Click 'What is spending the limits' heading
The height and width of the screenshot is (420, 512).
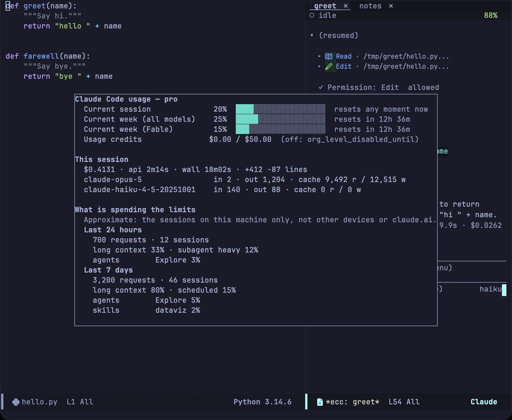[x=135, y=210]
